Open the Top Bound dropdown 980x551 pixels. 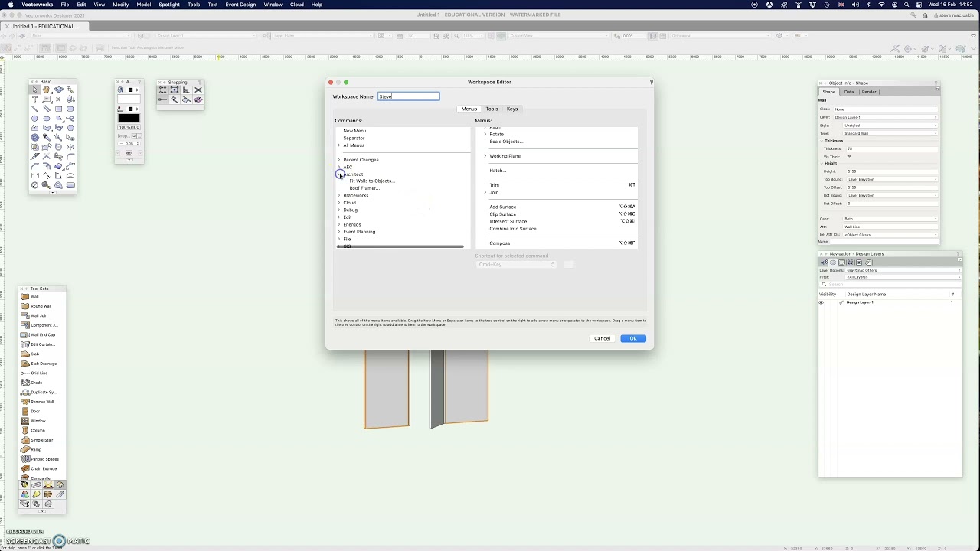pyautogui.click(x=892, y=180)
